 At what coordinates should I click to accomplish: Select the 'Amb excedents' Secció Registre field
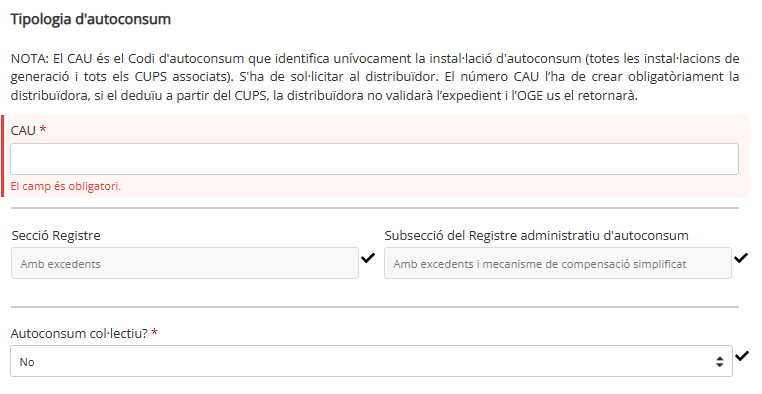(x=185, y=263)
